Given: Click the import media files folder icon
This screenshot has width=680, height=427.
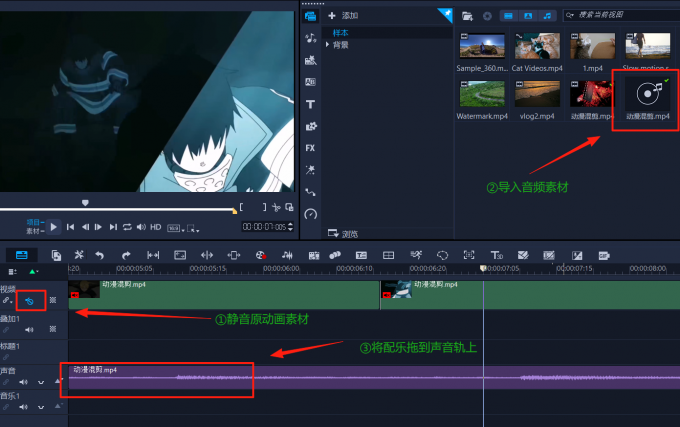Looking at the screenshot, I should (467, 16).
